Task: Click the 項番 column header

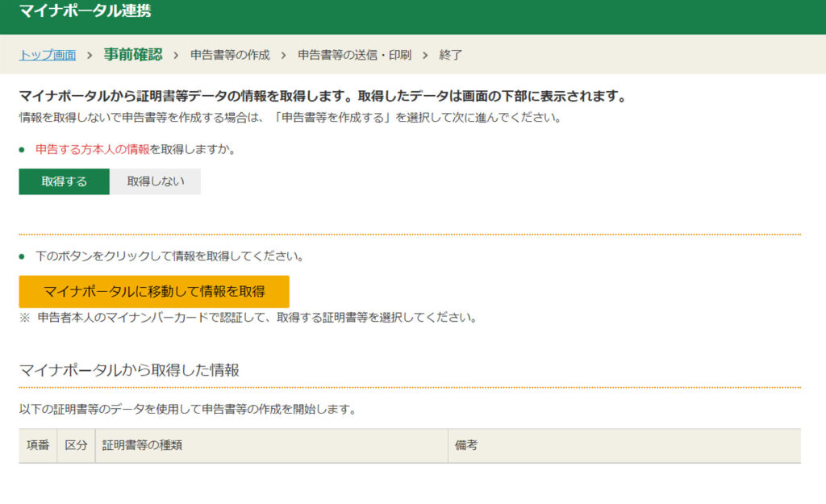Action: coord(38,446)
